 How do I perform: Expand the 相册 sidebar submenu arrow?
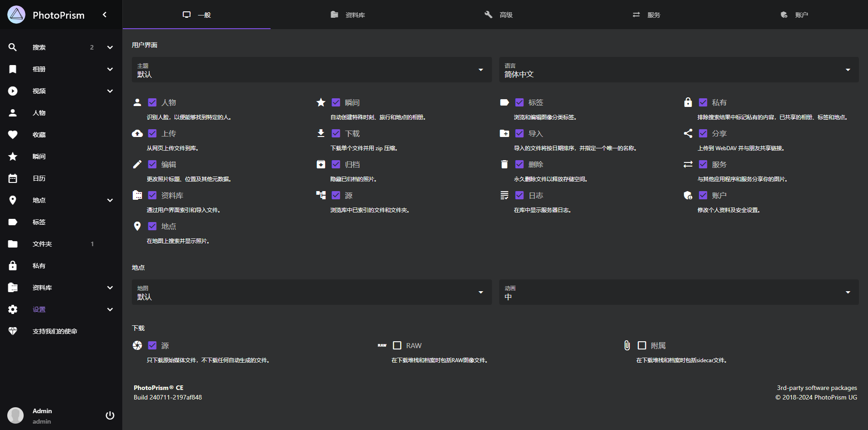point(110,69)
